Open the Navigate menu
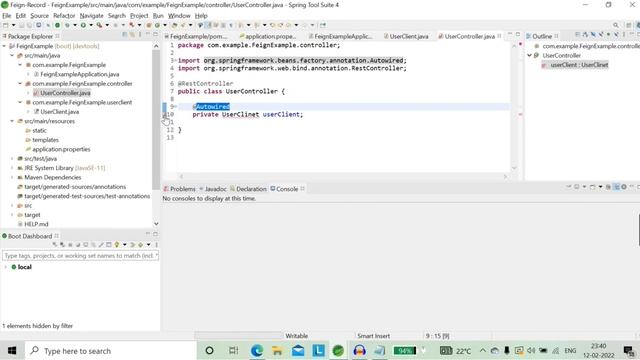Image resolution: width=640 pixels, height=360 pixels. 91,16
